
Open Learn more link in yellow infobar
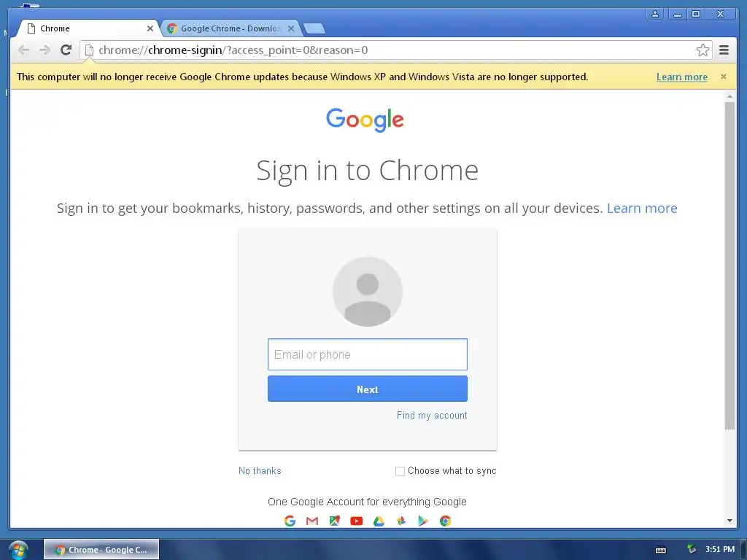pos(682,77)
